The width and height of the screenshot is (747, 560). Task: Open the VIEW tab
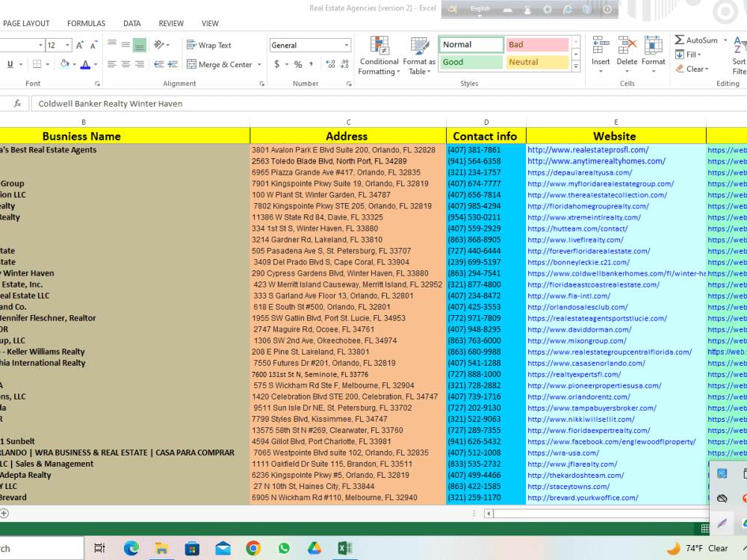[x=210, y=23]
